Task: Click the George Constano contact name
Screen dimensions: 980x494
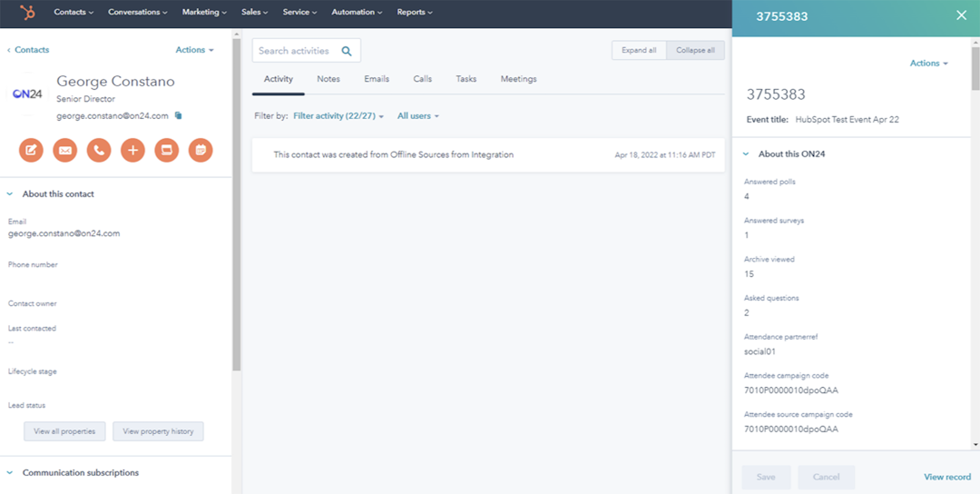Action: [x=115, y=82]
